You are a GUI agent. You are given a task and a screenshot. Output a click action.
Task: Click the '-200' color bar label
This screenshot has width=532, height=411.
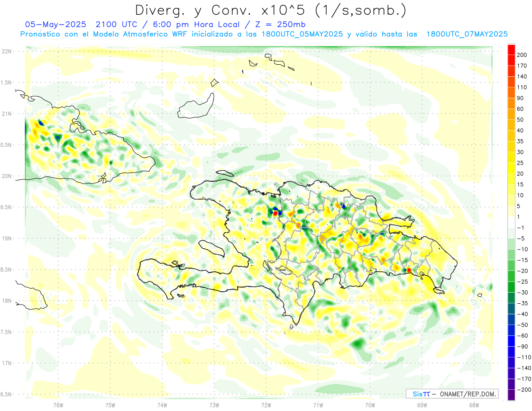[524, 390]
